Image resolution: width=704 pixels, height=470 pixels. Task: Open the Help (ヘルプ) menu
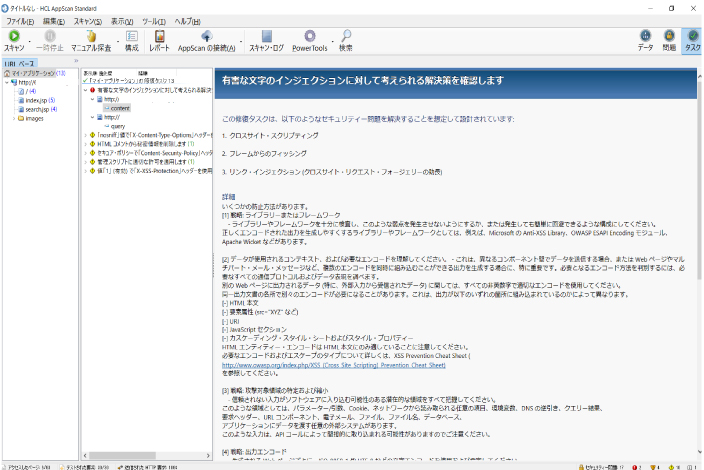coord(187,21)
